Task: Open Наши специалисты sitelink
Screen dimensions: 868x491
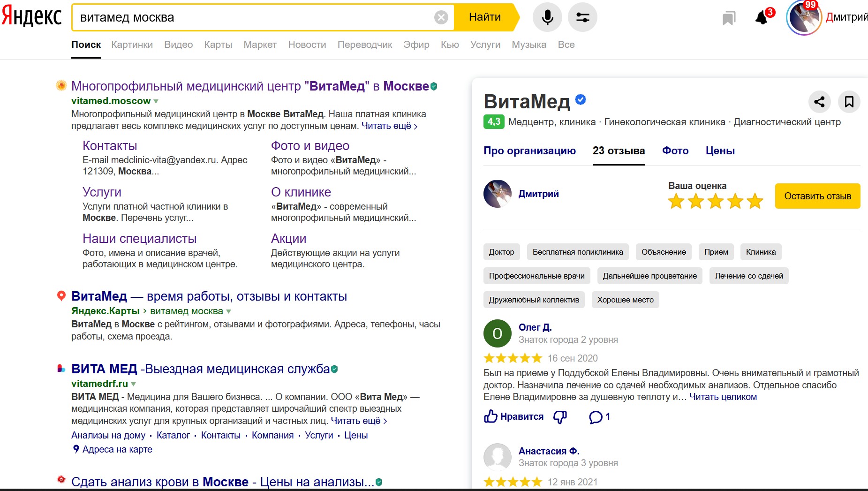Action: [140, 238]
